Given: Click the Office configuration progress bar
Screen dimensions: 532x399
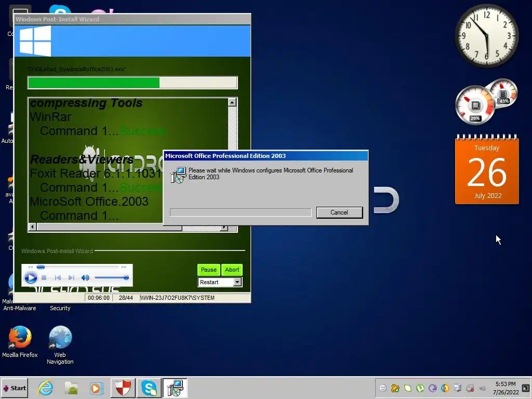Looking at the screenshot, I should click(x=241, y=212).
